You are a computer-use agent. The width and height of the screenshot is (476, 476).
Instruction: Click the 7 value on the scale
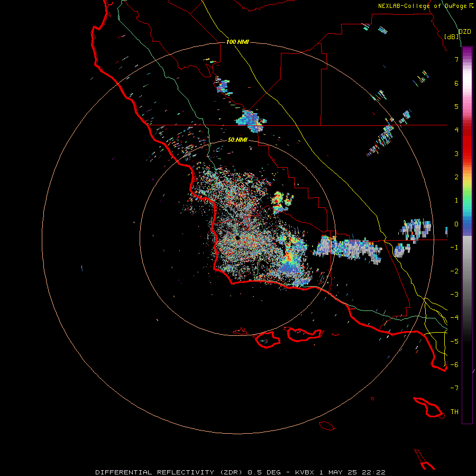tap(456, 59)
